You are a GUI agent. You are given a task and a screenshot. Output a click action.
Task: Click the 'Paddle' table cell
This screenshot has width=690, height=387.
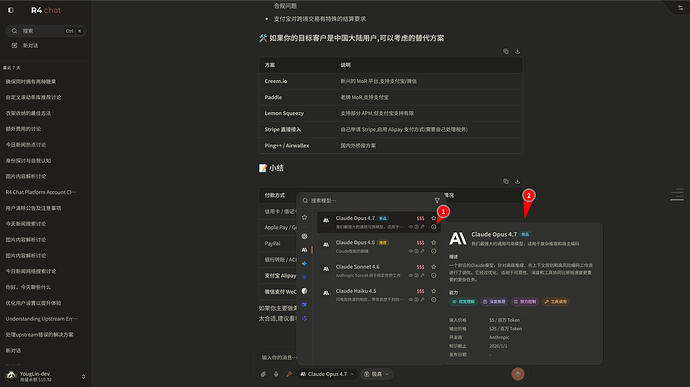pos(273,97)
